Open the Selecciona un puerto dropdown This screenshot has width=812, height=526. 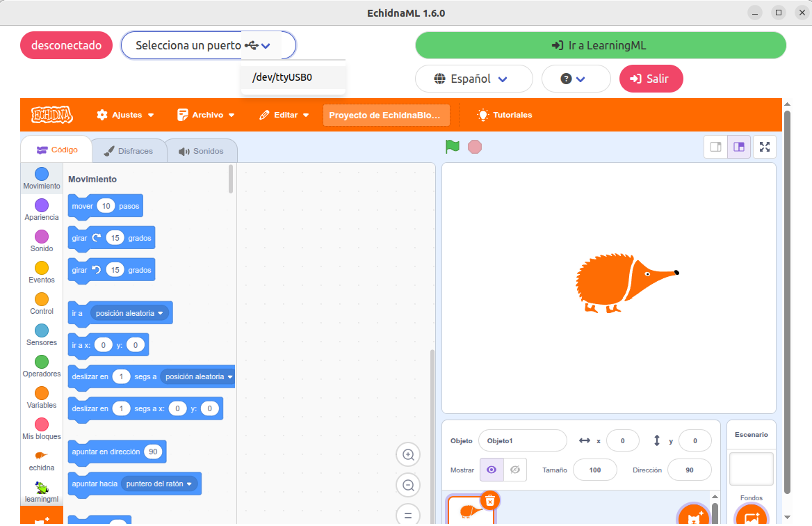click(208, 46)
